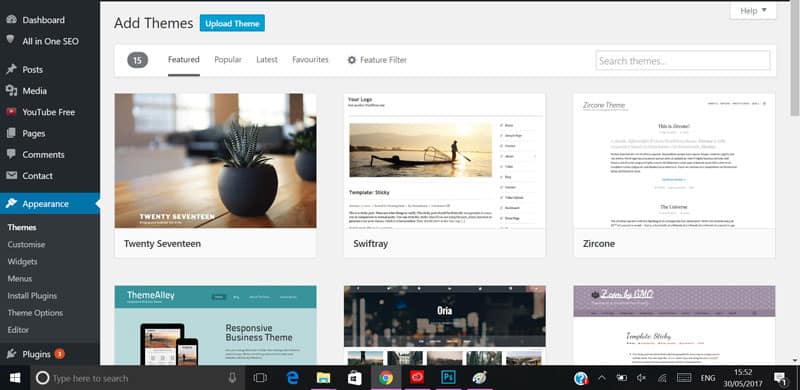Click the Plugins update count badge
This screenshot has width=800, height=390.
pyautogui.click(x=59, y=354)
